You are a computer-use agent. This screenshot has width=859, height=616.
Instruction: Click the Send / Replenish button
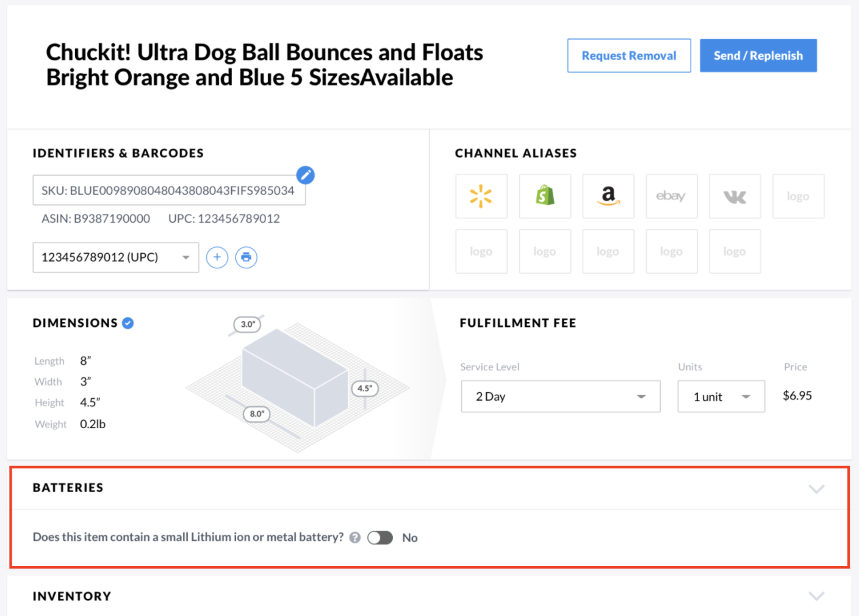(758, 56)
